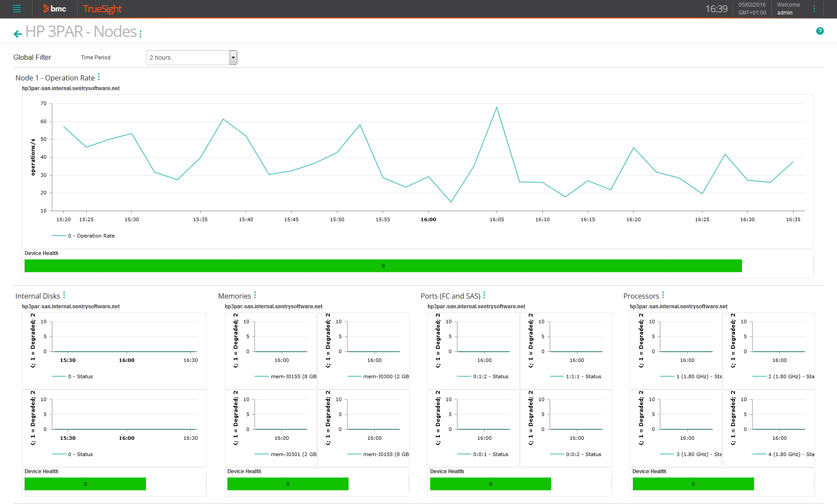The height and width of the screenshot is (504, 837).
Task: Open the HP 3PAR Nodes page action menu
Action: (x=141, y=34)
